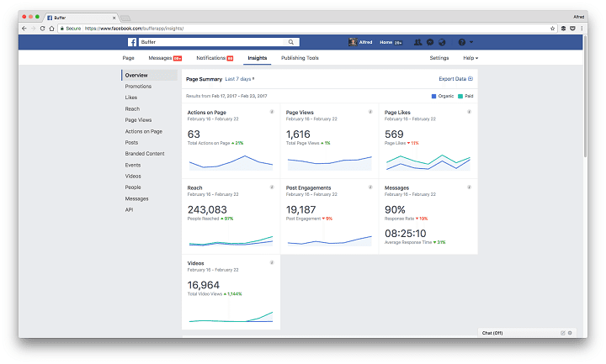The height and width of the screenshot is (364, 606).
Task: Click the 243,083 people reached value
Action: click(207, 209)
